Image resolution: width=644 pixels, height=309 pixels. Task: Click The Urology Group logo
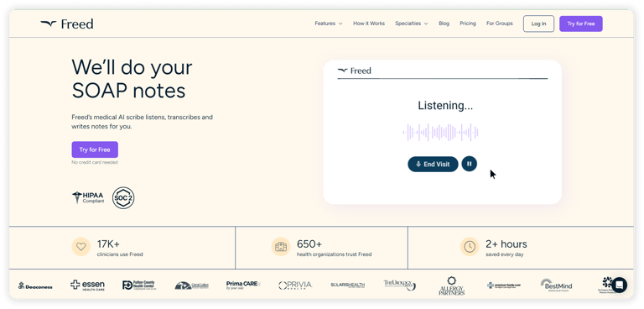[x=400, y=285]
